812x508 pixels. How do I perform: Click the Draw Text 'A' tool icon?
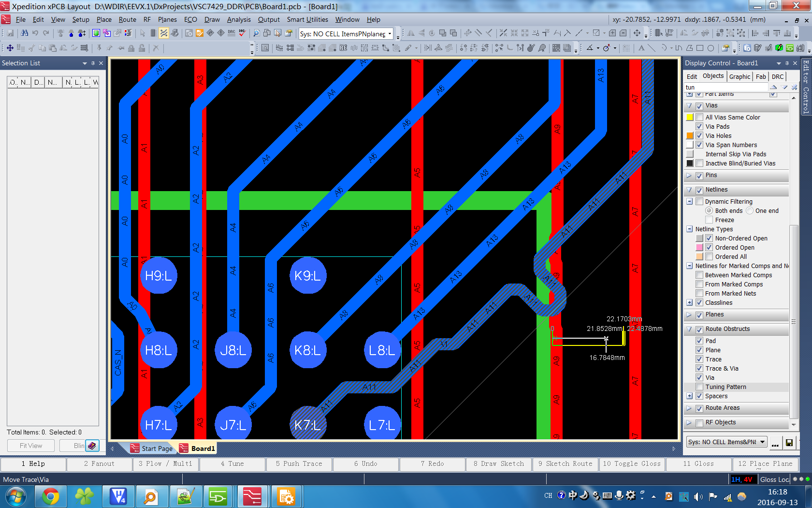pos(641,48)
